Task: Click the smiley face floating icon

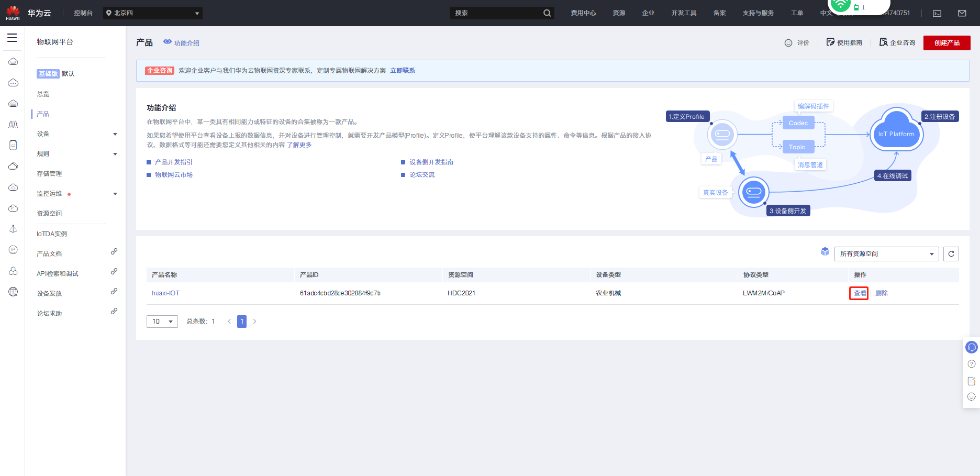Action: [x=972, y=397]
